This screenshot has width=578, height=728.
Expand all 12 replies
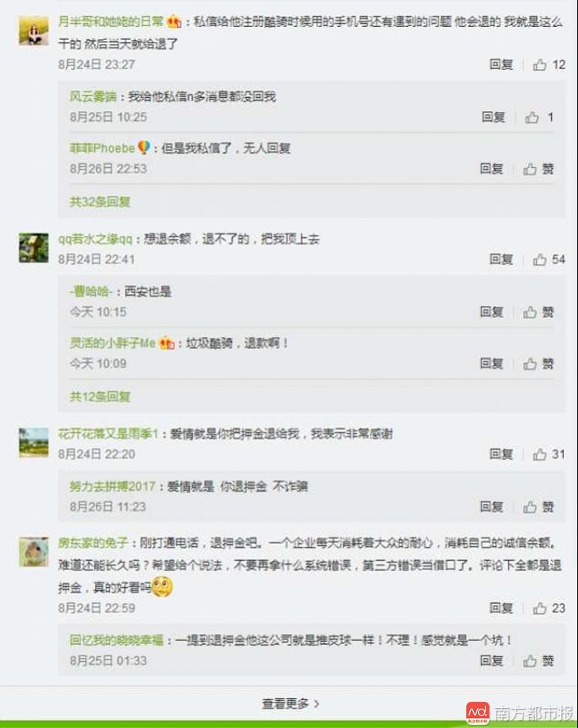click(100, 397)
